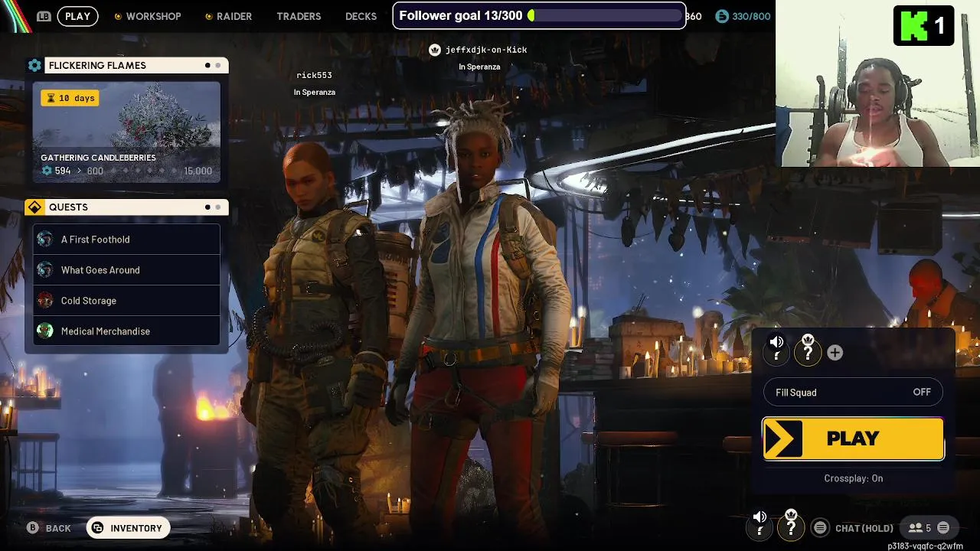
Task: Click the Raider tab notification dot
Action: pos(209,16)
